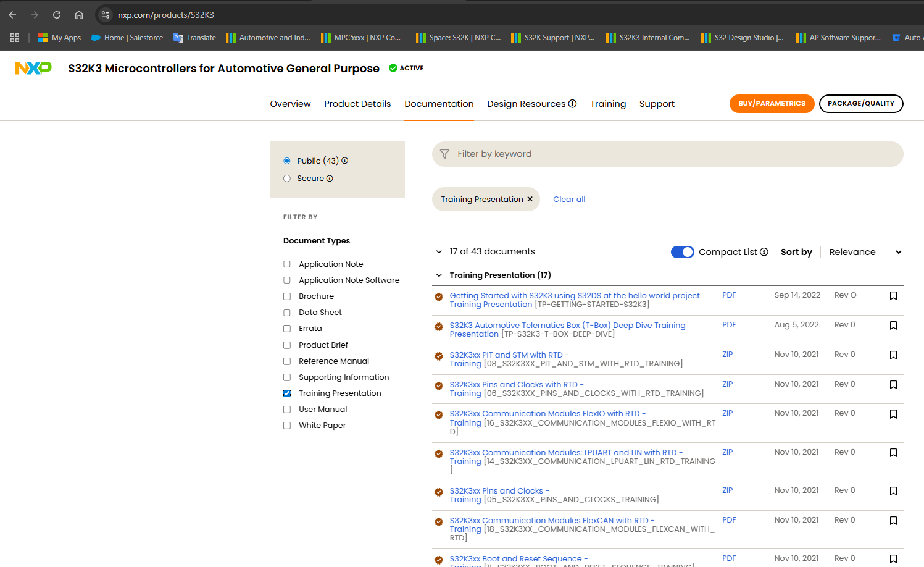The width and height of the screenshot is (924, 567).
Task: Click the NXP logo icon
Action: 33,68
